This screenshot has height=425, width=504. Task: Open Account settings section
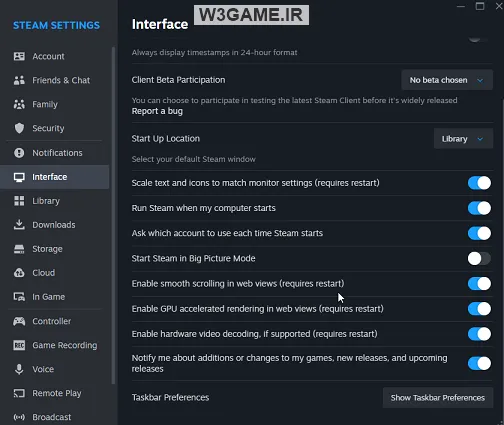click(55, 56)
